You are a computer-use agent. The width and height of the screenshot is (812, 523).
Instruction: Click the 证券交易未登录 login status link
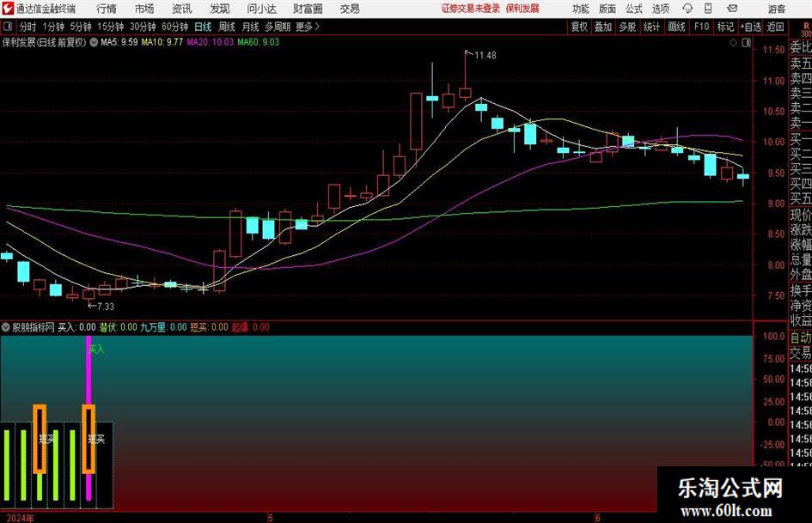coord(471,9)
